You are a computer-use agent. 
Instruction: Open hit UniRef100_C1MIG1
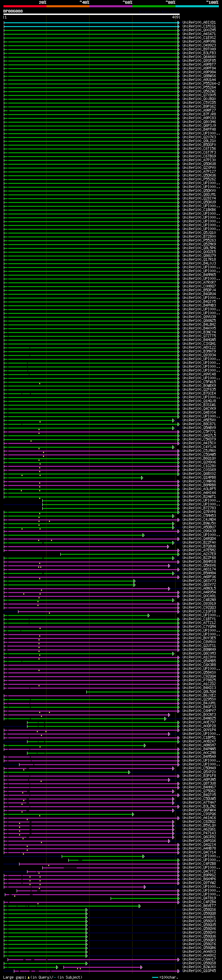click(x=199, y=26)
